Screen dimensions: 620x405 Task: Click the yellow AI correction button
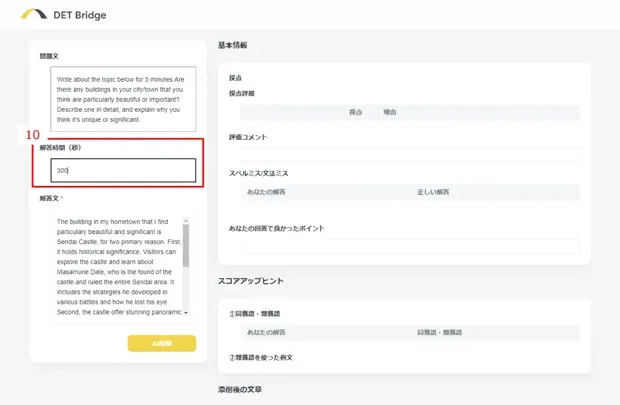[162, 343]
